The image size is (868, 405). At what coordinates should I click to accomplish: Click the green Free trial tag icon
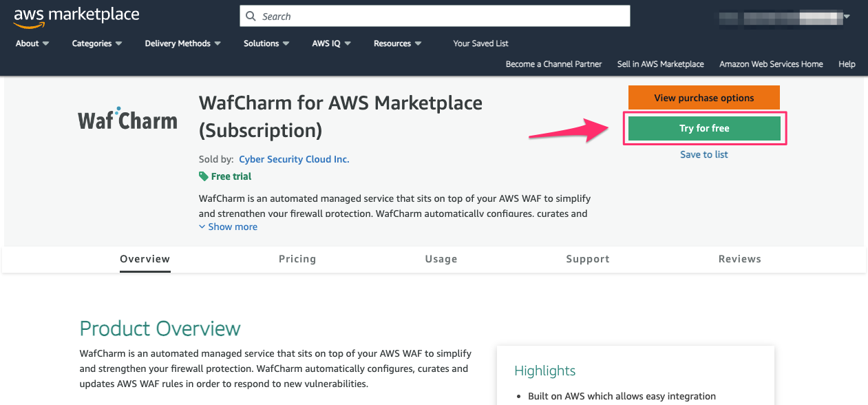tap(203, 176)
